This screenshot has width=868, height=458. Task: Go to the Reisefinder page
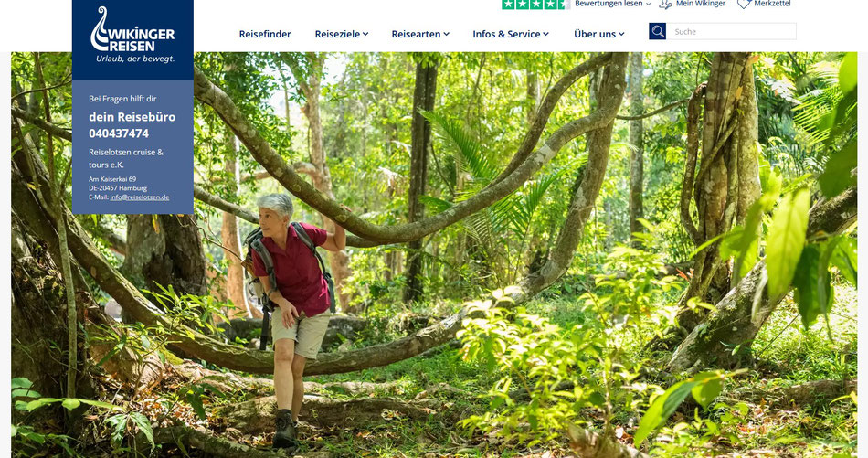point(265,35)
